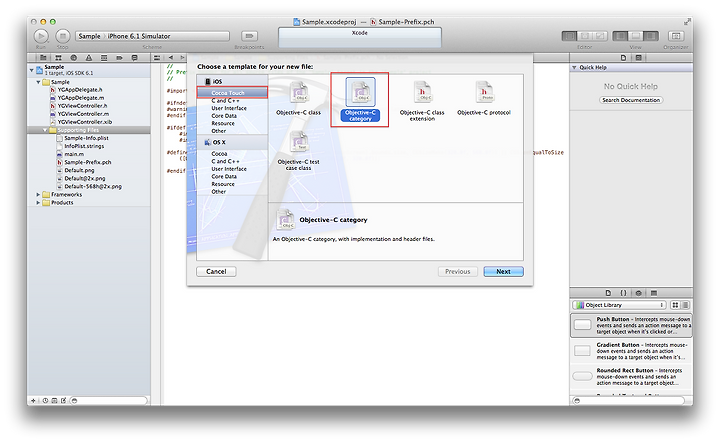Collapse the Sample project root

32,70
